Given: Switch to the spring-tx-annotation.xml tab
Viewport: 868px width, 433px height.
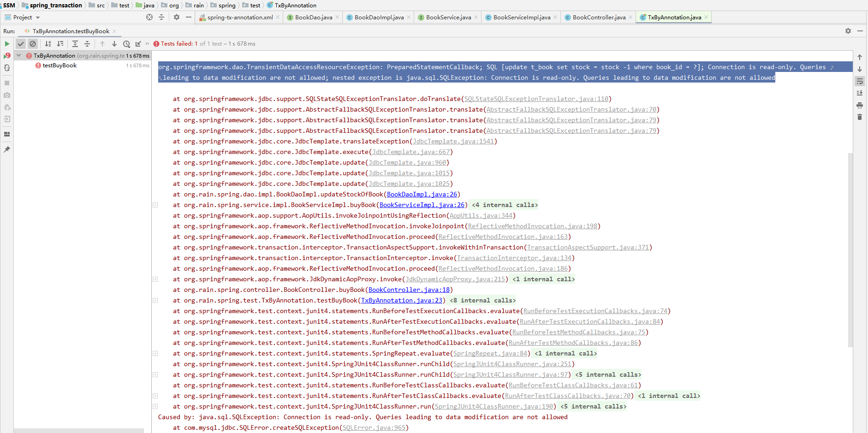Looking at the screenshot, I should coord(240,18).
